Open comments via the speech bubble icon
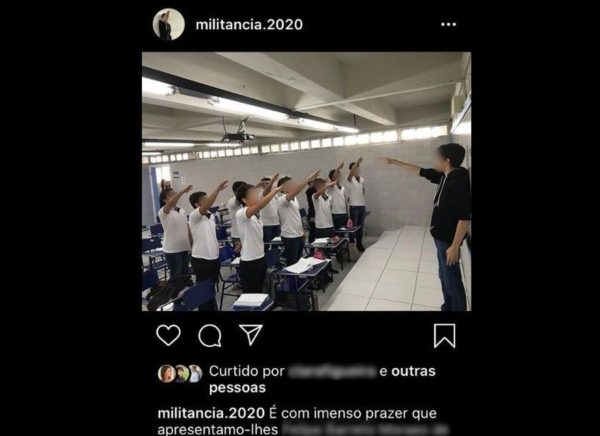This screenshot has height=436, width=600. point(210,336)
